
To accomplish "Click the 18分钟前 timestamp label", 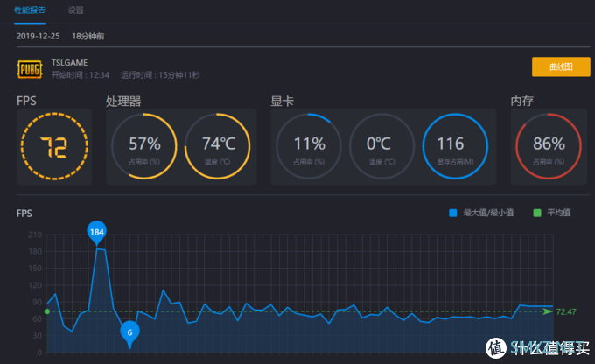I will tap(88, 36).
